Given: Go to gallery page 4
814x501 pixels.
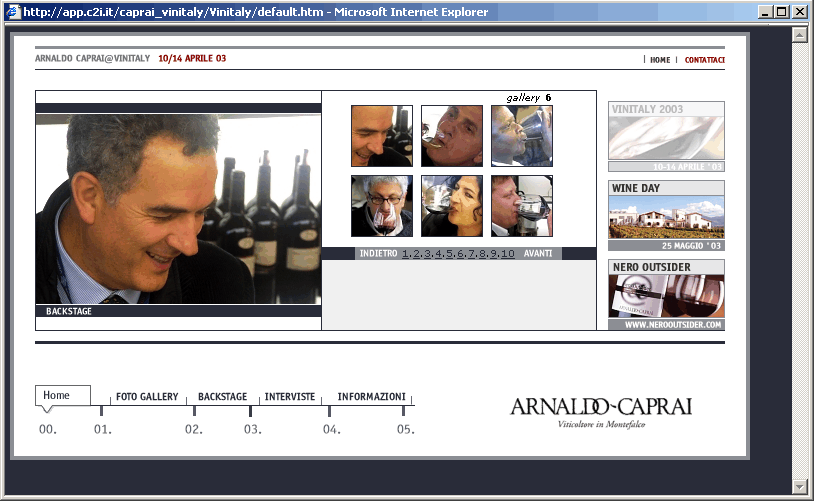Looking at the screenshot, I should point(438,253).
